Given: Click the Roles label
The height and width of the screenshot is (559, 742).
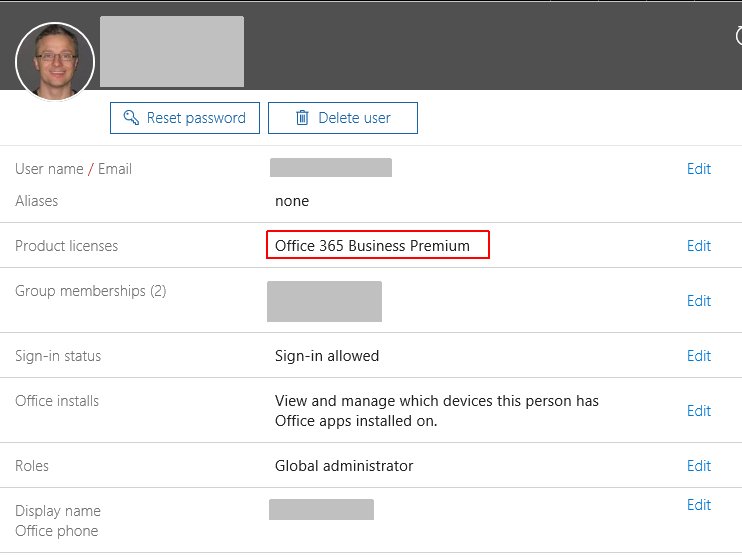Looking at the screenshot, I should click(x=32, y=466).
